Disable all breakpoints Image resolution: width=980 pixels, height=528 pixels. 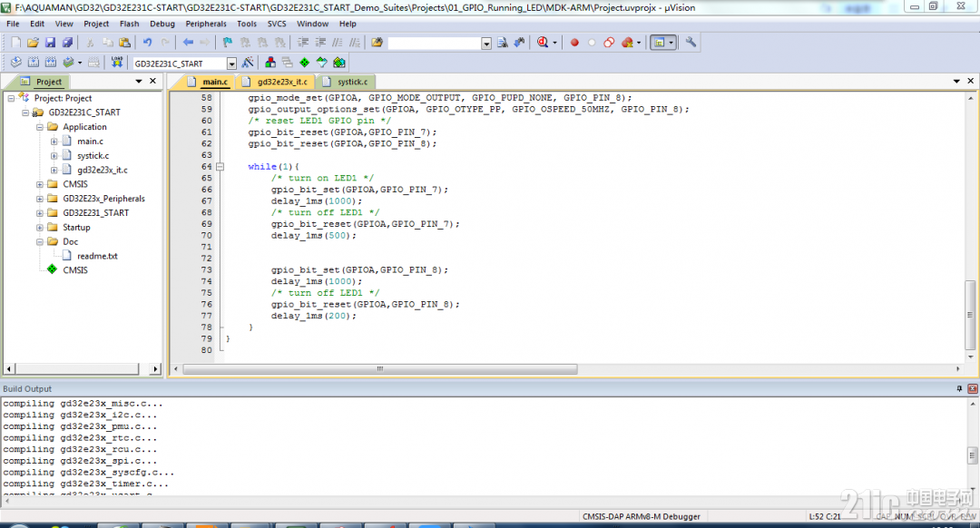pos(610,43)
